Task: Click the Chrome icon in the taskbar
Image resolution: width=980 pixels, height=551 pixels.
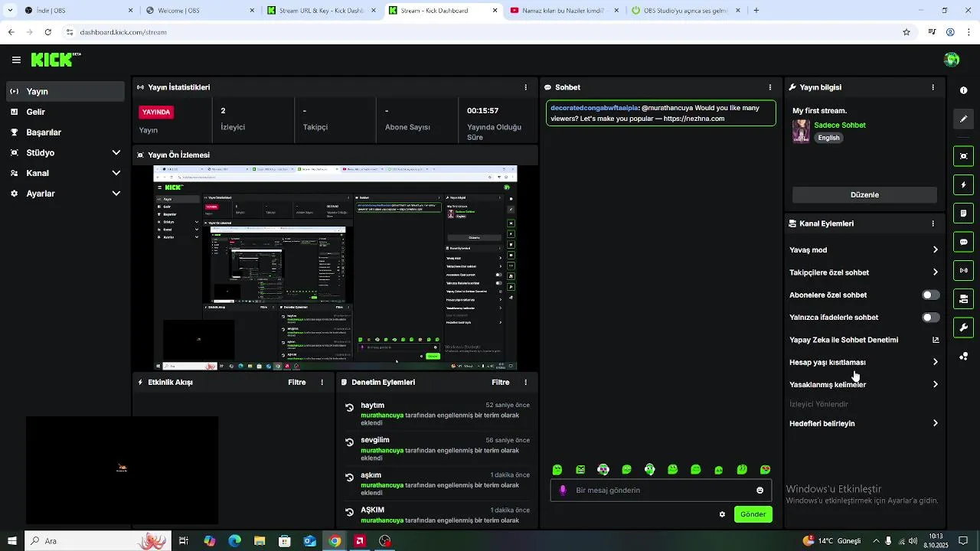Action: (x=335, y=541)
